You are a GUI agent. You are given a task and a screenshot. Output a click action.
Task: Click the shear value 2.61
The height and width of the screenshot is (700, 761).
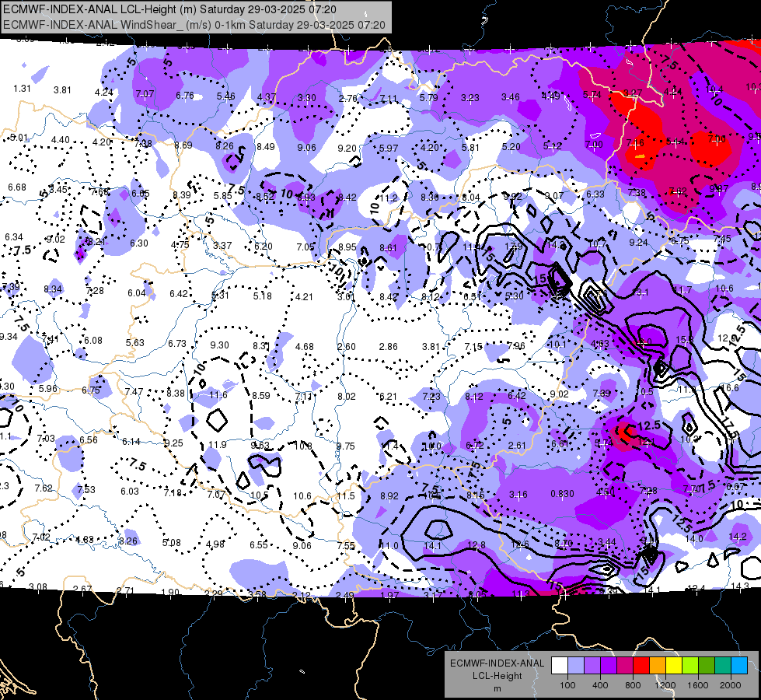tap(517, 445)
